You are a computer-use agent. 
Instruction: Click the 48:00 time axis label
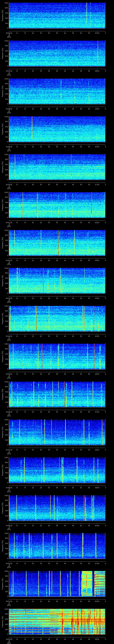coord(97,450)
